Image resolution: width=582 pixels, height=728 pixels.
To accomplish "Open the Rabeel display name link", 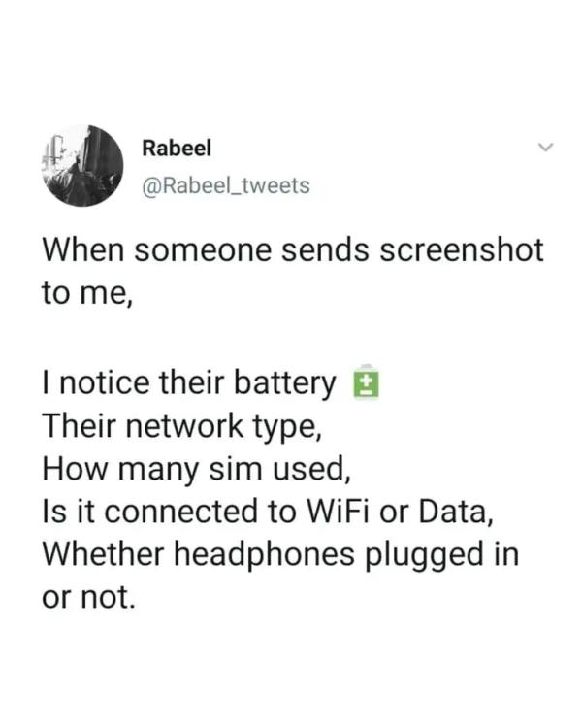I will tap(177, 148).
